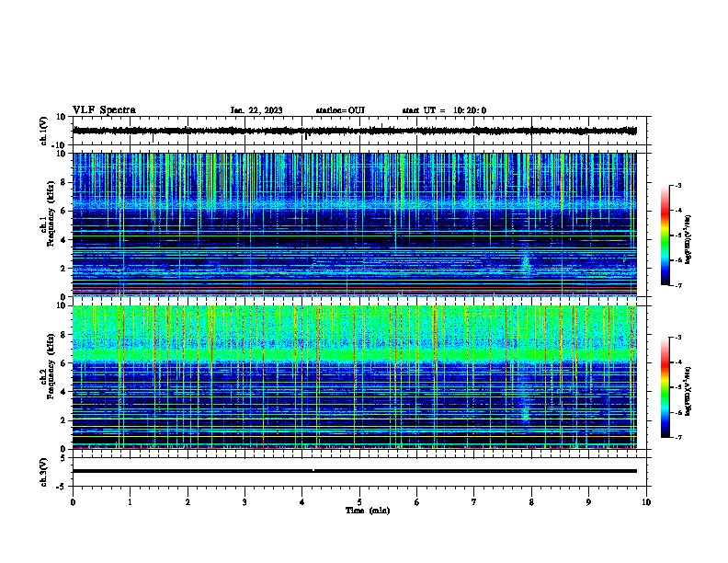Click the ch.1 spectrogram color scale bar
728x563 pixels.
[665, 236]
